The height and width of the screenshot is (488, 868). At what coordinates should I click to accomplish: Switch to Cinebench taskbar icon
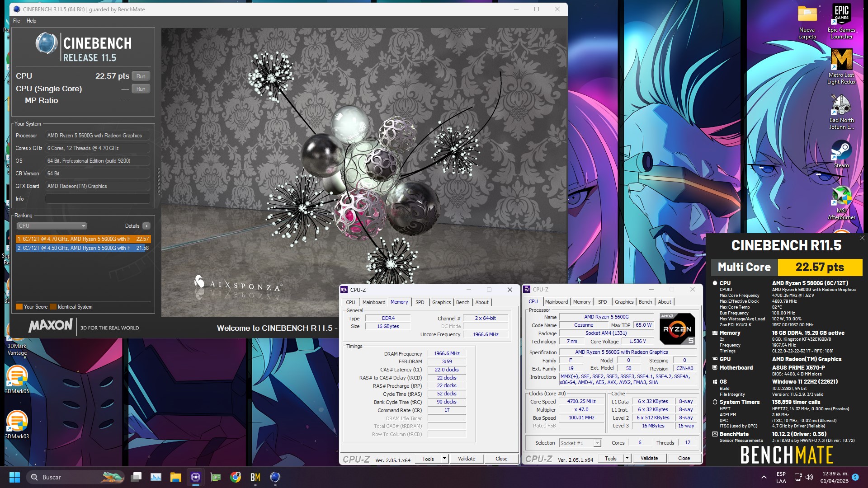(275, 477)
